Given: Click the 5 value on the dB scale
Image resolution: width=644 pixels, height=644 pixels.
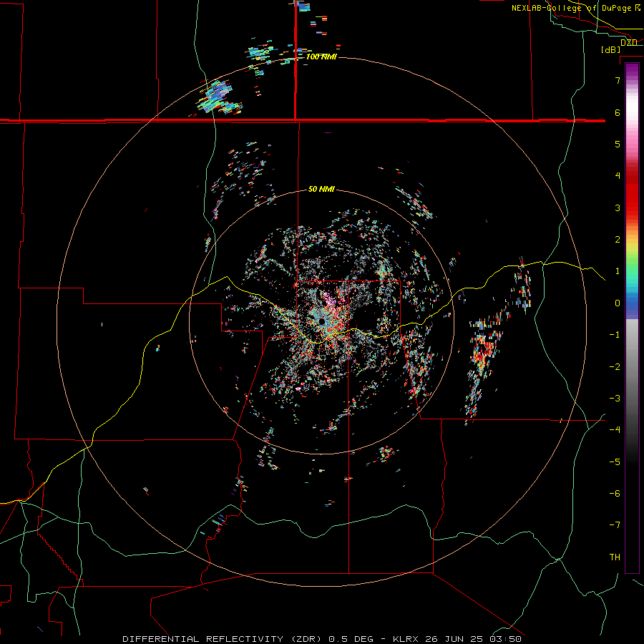Looking at the screenshot, I should point(618,144).
